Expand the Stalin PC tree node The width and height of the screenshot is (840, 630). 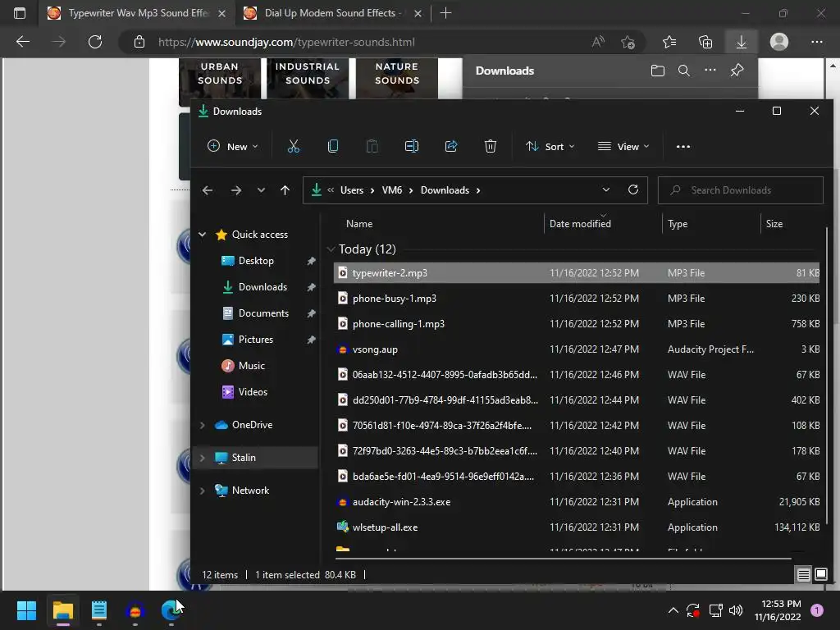203,458
